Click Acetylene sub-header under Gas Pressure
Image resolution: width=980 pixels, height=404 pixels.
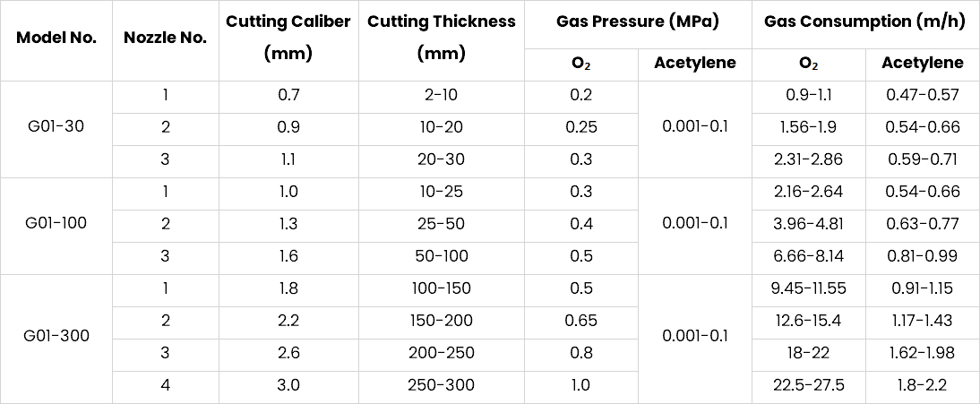pyautogui.click(x=694, y=63)
